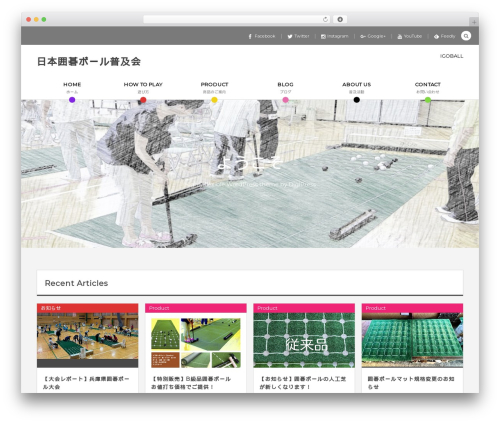Screen dimensions: 500x423
Task: Click the yellow minimize window button
Action: pyautogui.click(x=36, y=19)
